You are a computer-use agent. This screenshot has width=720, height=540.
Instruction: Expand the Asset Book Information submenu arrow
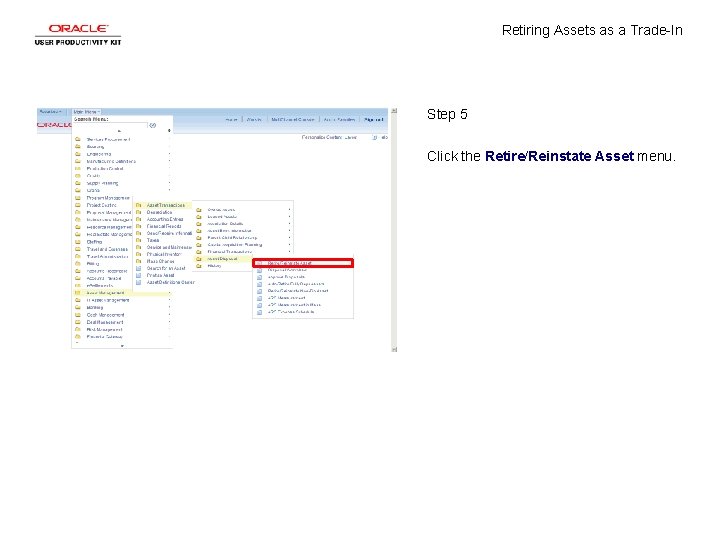(x=289, y=231)
